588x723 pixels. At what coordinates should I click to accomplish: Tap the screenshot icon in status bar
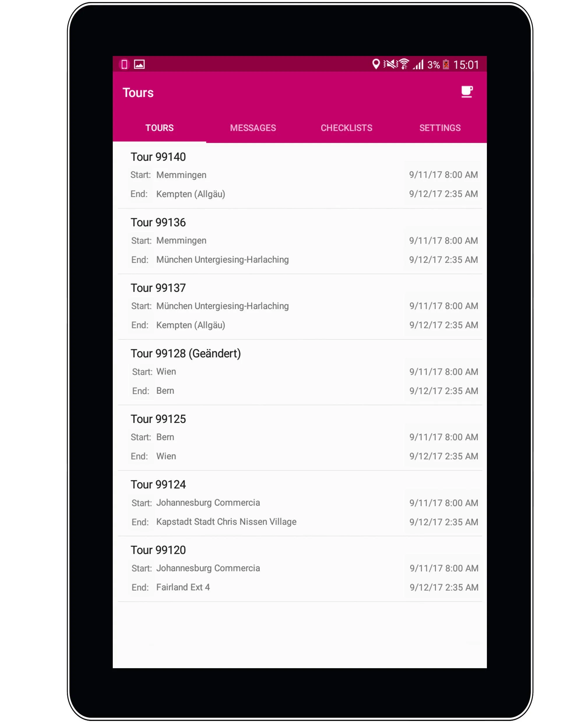pos(140,65)
